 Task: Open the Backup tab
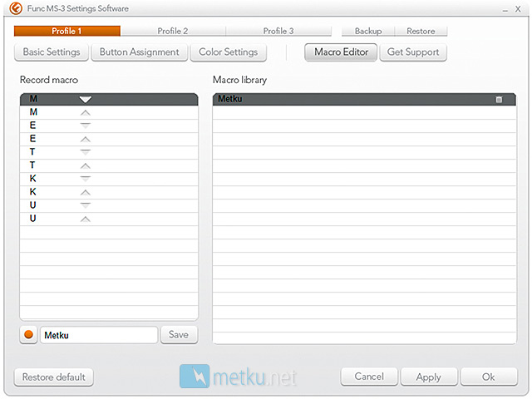pyautogui.click(x=368, y=31)
